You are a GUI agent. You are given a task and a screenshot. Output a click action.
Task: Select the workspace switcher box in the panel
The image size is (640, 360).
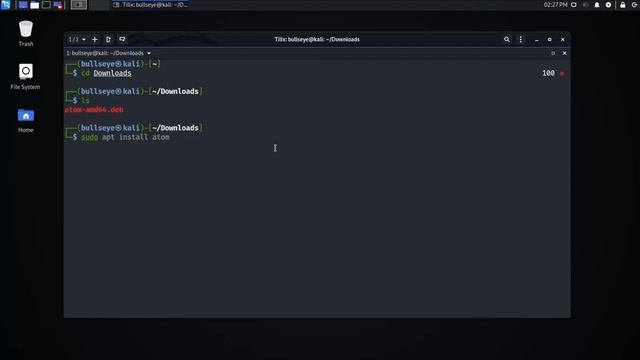[79, 5]
